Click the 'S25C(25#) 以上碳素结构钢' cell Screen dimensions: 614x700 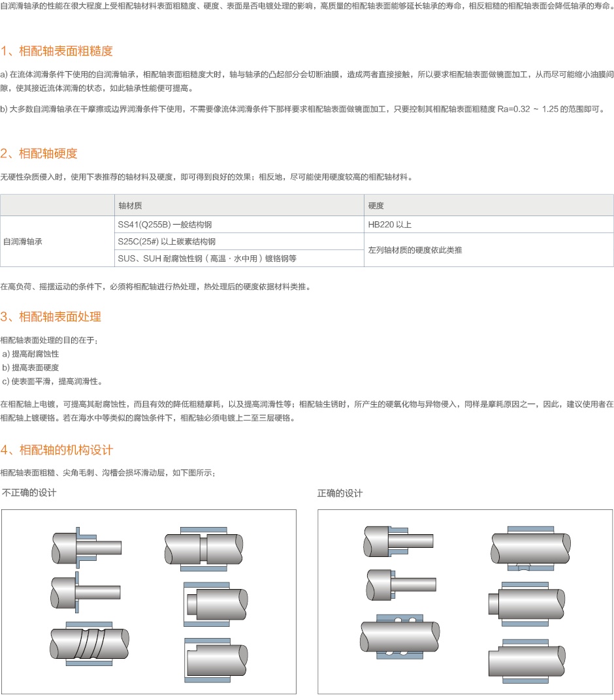point(167,242)
